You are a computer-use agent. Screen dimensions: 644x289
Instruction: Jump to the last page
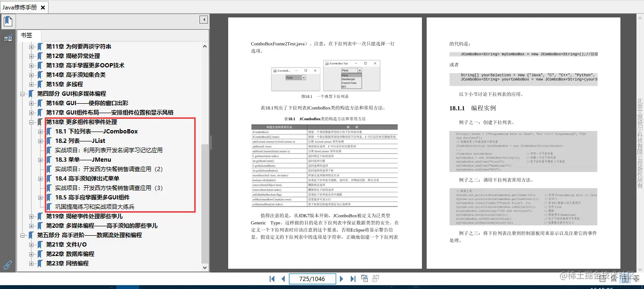[354, 279]
